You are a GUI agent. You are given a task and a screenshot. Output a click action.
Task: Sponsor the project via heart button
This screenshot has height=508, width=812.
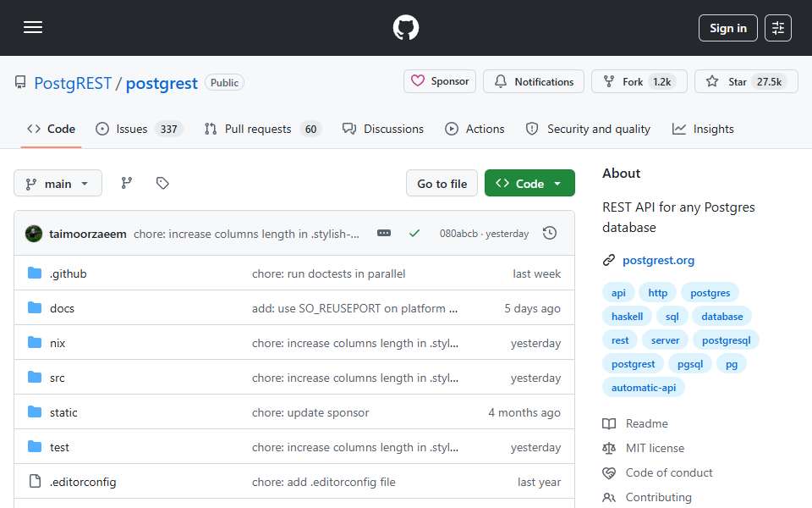(x=440, y=81)
